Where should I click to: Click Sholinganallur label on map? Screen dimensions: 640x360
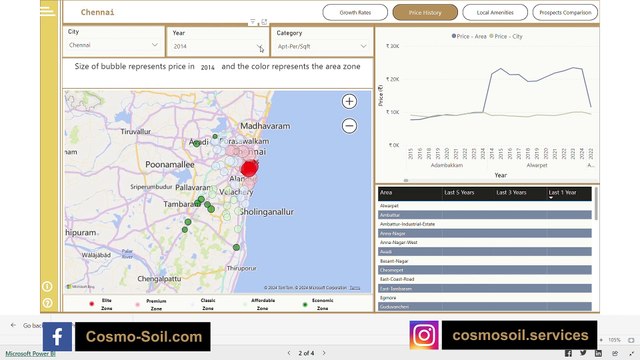[267, 212]
